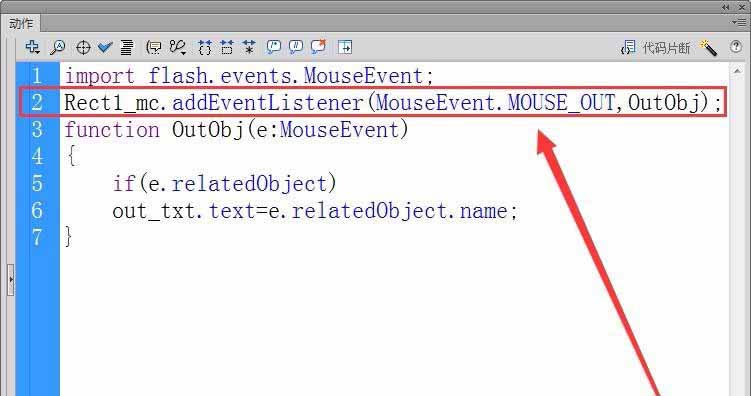Click line number 4 in the gutter
This screenshot has height=396, width=751.
pos(37,157)
